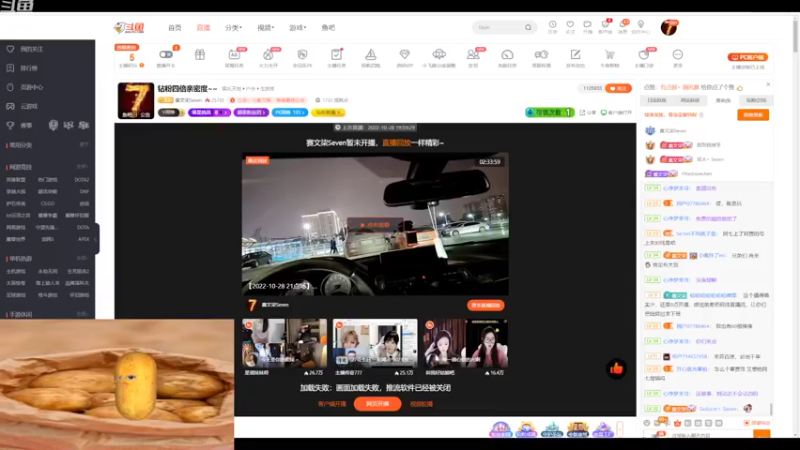Close the chat panel notice banner
Screen dimensions: 800x450
point(768,85)
